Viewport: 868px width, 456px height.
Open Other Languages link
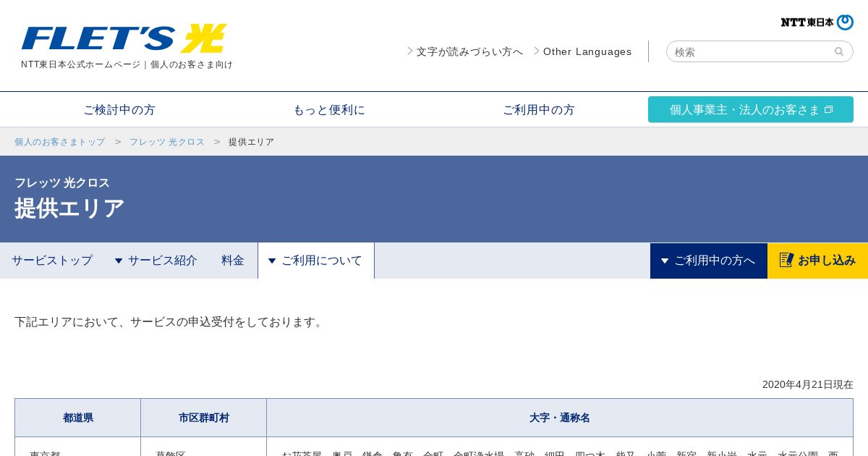click(x=583, y=51)
